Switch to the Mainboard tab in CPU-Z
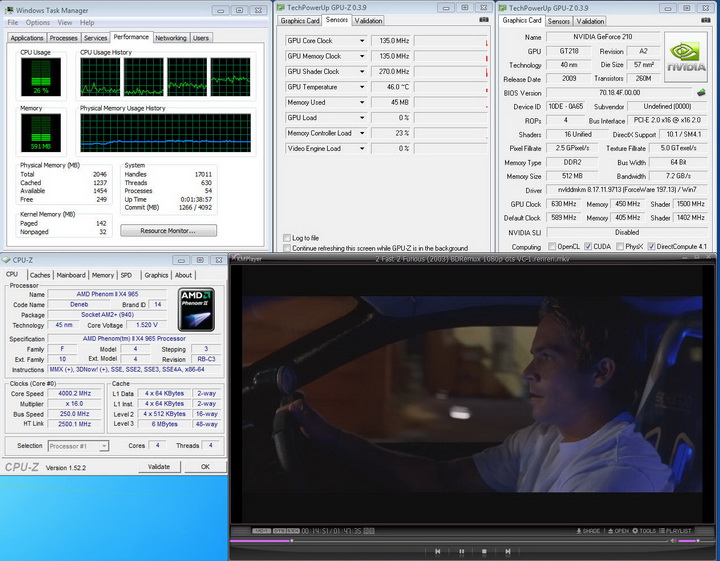Viewport: 720px width, 561px height. click(x=70, y=275)
